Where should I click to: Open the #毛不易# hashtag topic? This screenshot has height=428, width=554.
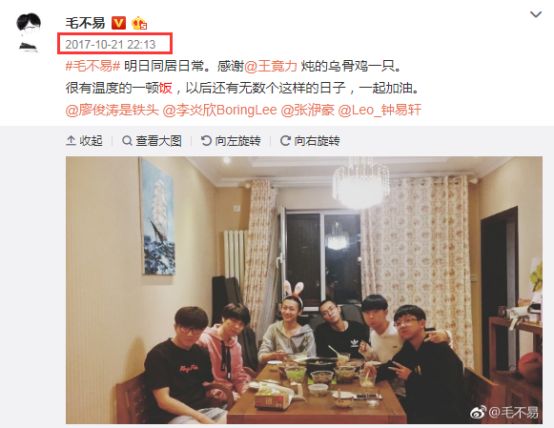click(x=93, y=66)
